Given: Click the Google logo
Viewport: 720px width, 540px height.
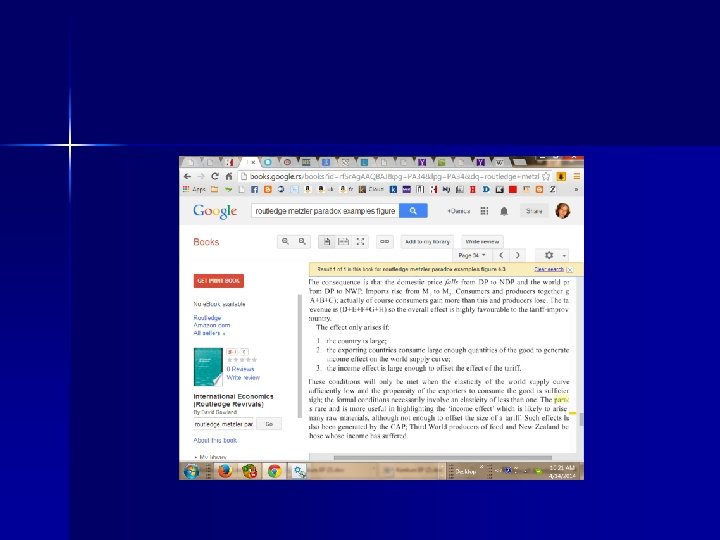Looking at the screenshot, I should coord(215,211).
